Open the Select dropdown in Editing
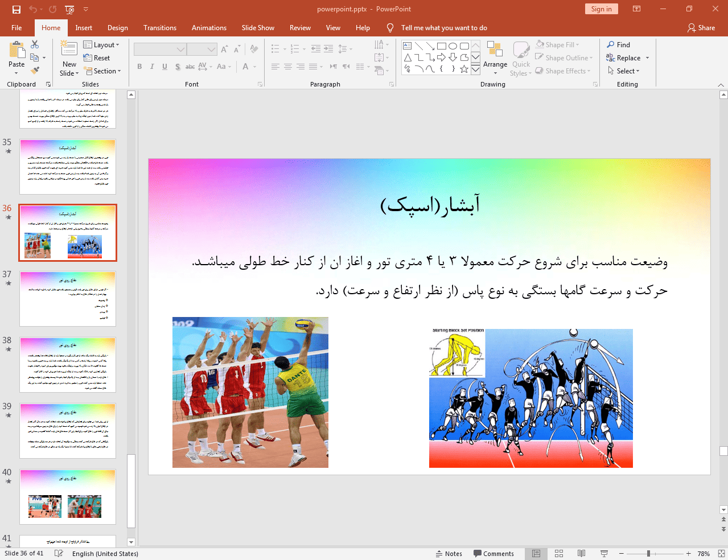The height and width of the screenshot is (560, 728). [x=624, y=71]
